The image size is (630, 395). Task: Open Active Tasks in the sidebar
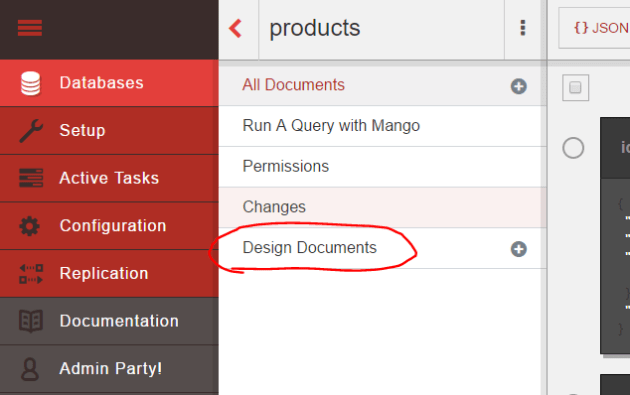pyautogui.click(x=109, y=178)
